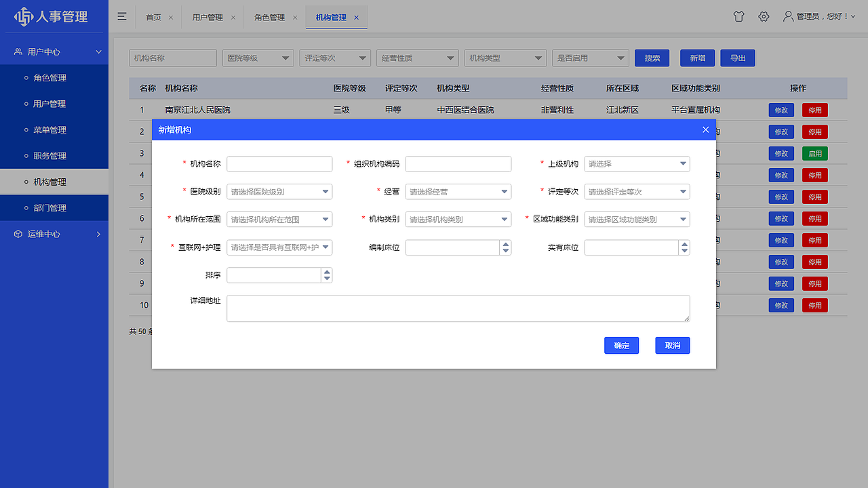
Task: Increment 编制床位 with its up stepper arrow
Action: pyautogui.click(x=505, y=244)
